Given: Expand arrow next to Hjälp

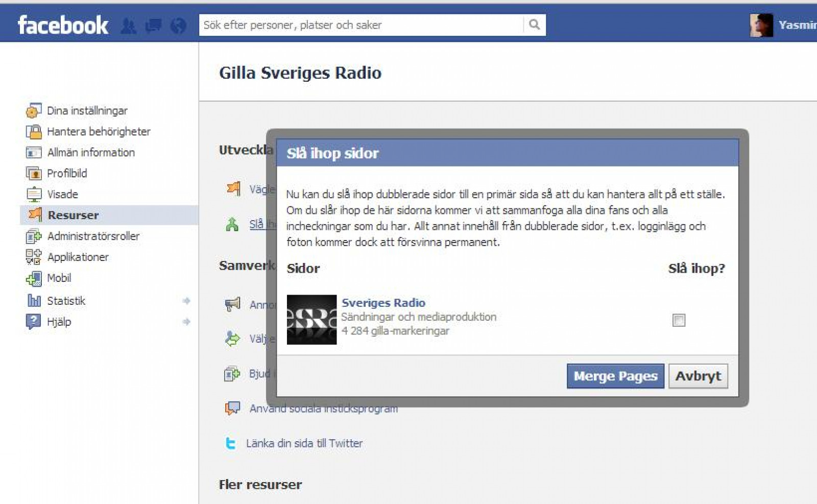Looking at the screenshot, I should pyautogui.click(x=186, y=322).
